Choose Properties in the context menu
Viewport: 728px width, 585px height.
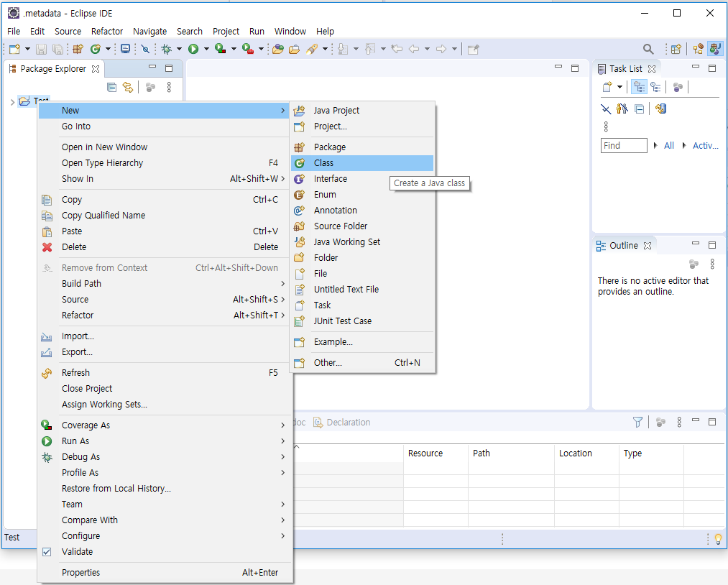[165, 573]
